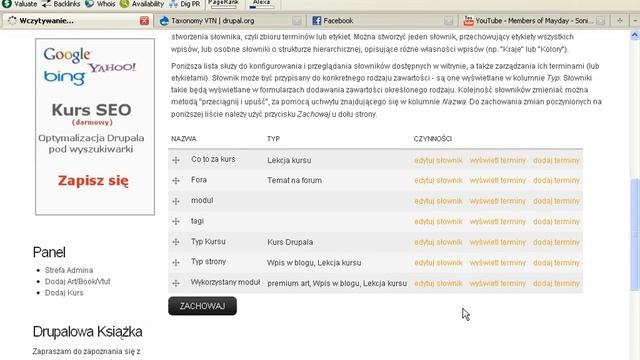Close the Taxonomy VTN drupal.org tab

pos(297,20)
